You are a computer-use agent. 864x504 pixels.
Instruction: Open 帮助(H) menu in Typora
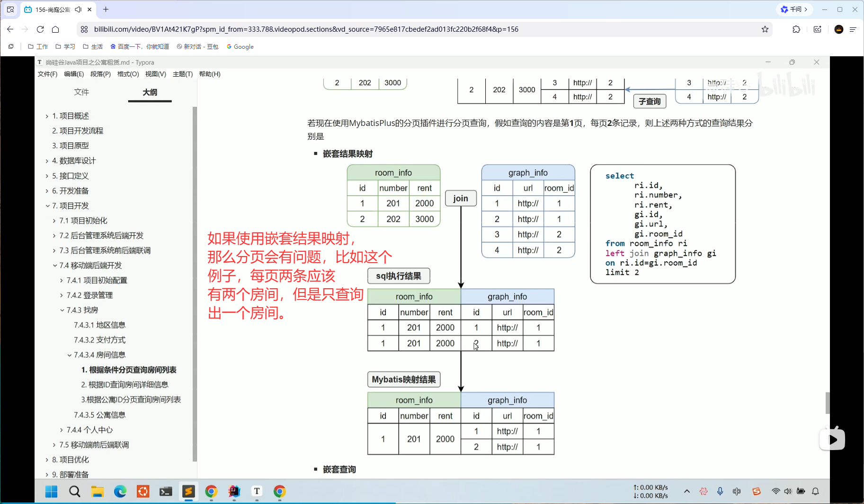210,74
